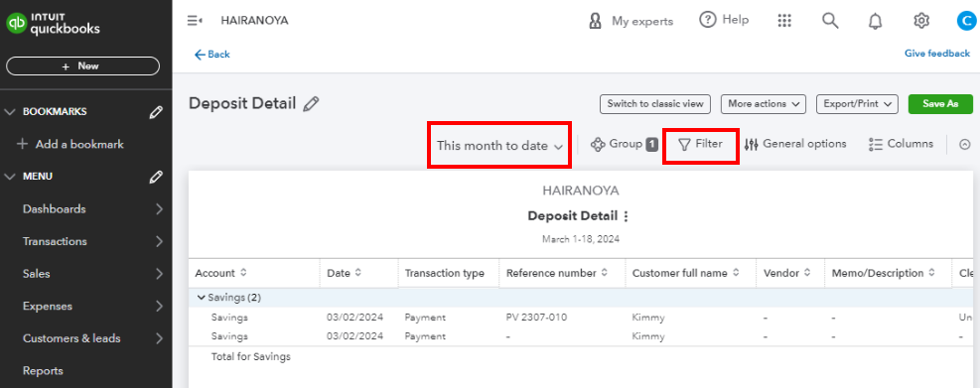The height and width of the screenshot is (388, 980).
Task: Collapse the Savings (2) group
Action: [202, 298]
